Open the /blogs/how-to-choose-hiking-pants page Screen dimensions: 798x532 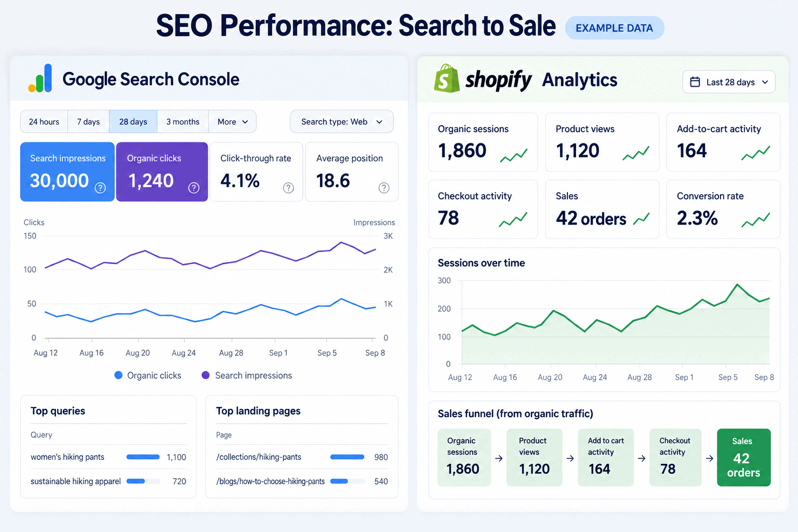tap(271, 482)
